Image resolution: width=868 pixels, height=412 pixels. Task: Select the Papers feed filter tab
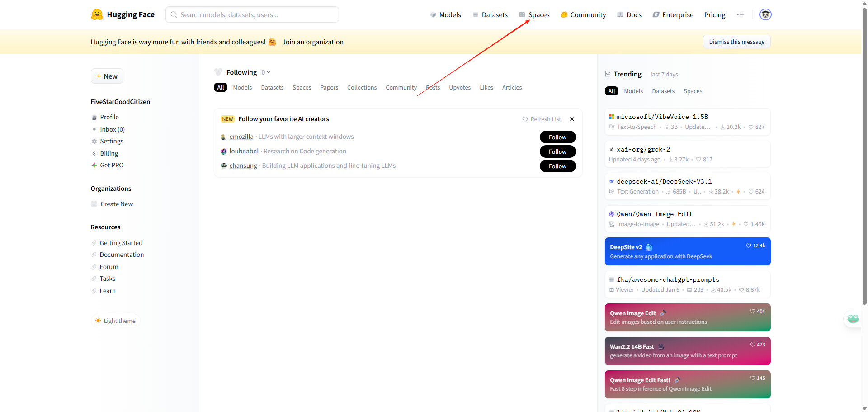click(x=329, y=87)
